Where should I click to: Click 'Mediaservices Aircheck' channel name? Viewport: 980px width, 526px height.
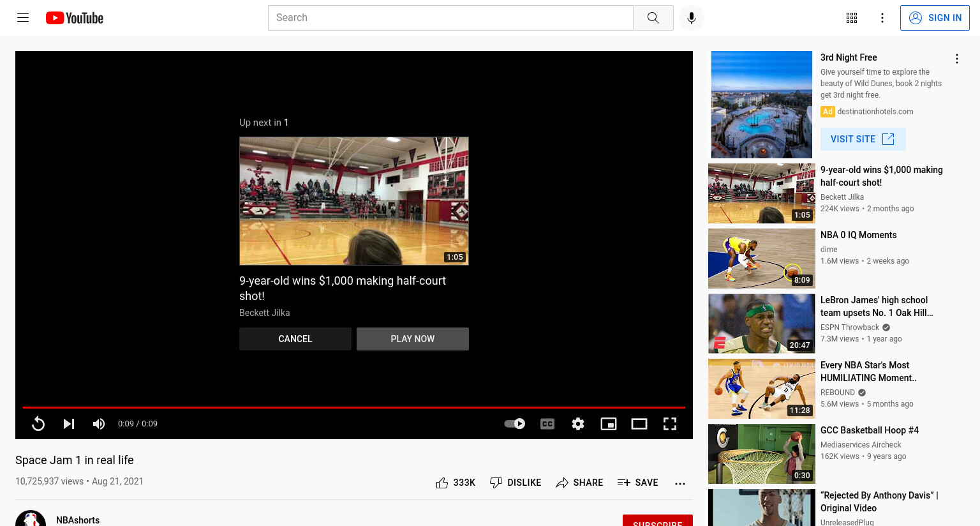click(x=861, y=445)
